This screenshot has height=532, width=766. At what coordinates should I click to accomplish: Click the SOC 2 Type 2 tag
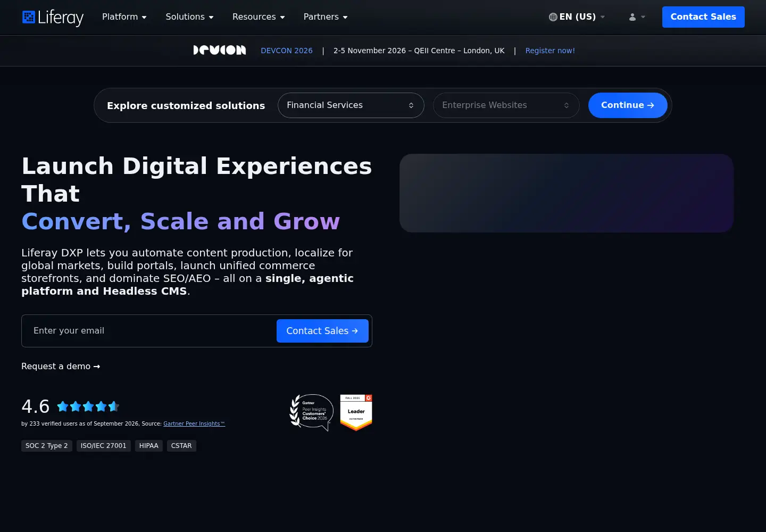(x=47, y=446)
